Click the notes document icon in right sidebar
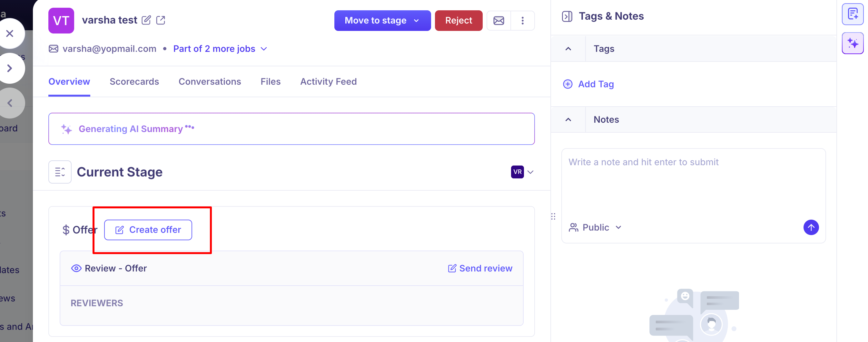 (x=853, y=14)
